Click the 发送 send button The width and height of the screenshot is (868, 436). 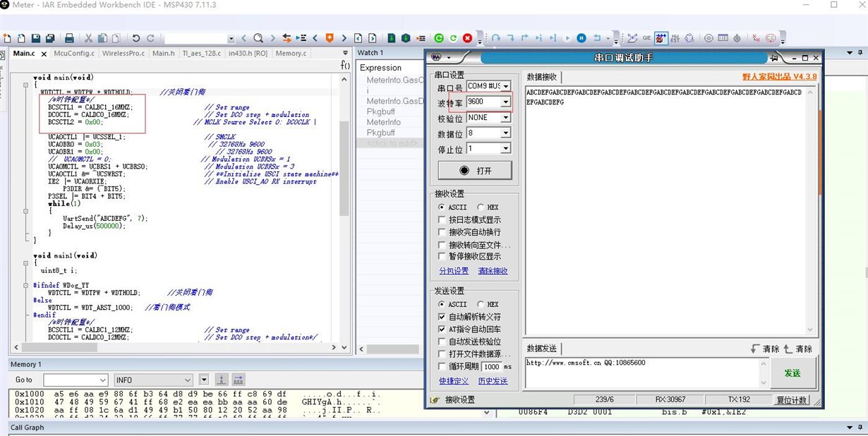point(792,373)
